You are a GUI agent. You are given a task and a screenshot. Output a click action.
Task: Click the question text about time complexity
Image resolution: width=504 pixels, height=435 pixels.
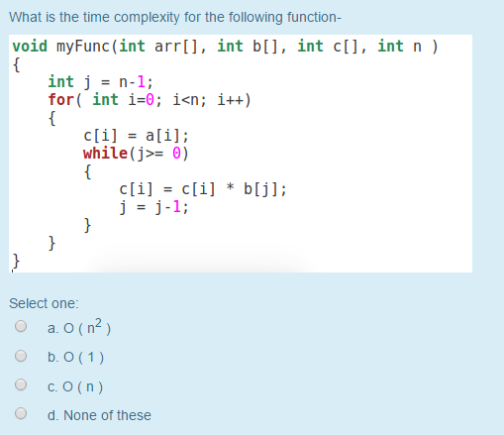click(175, 17)
